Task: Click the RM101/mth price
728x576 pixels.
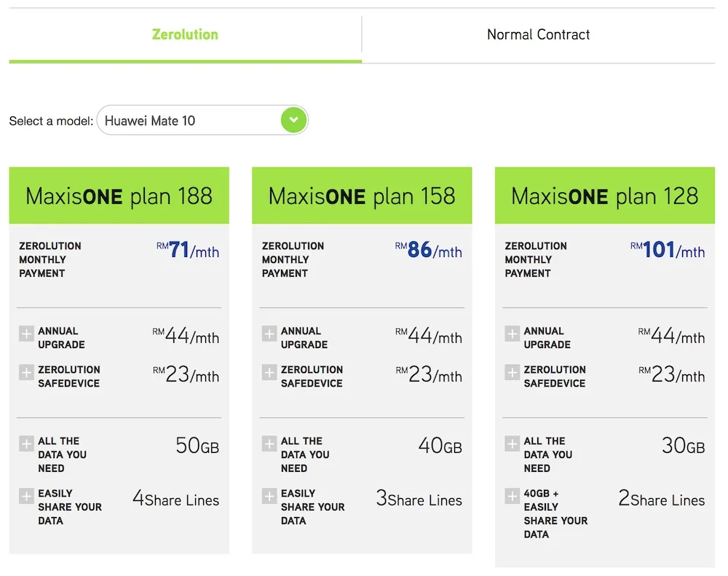Action: pyautogui.click(x=668, y=250)
